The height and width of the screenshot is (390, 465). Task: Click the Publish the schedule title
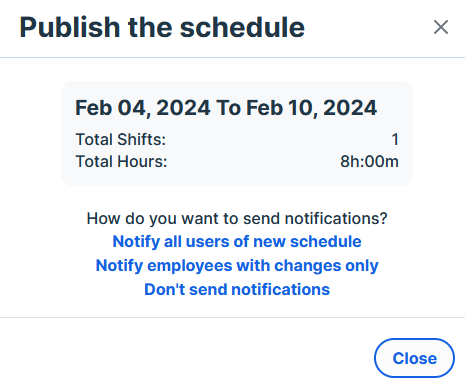[x=162, y=27]
